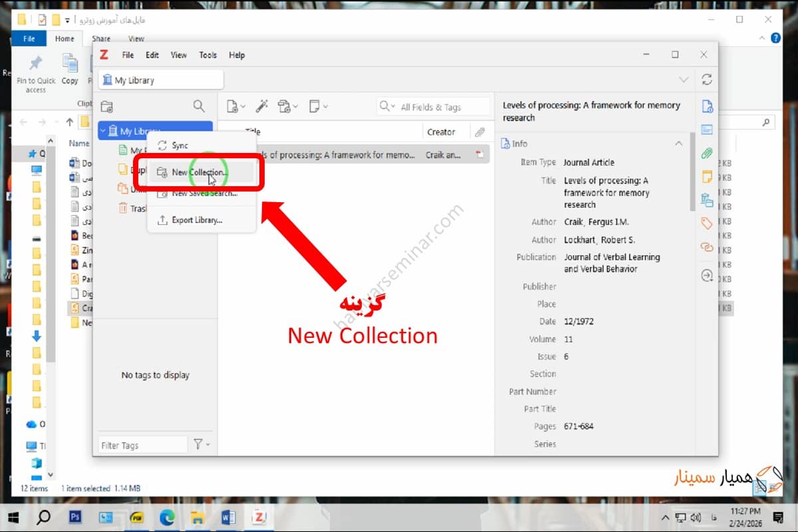Open the New Note dropdown button
The image size is (798, 532).
(318, 106)
